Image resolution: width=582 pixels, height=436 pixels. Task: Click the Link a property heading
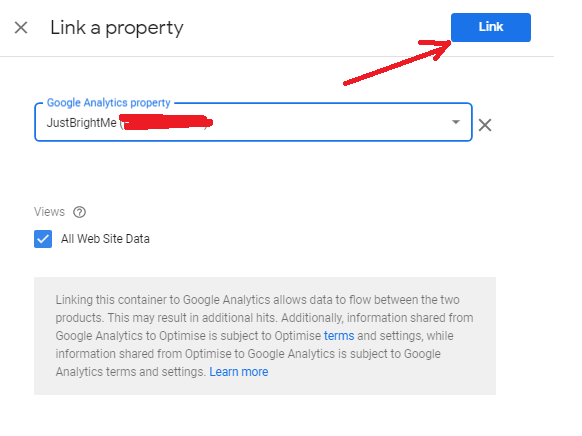117,28
